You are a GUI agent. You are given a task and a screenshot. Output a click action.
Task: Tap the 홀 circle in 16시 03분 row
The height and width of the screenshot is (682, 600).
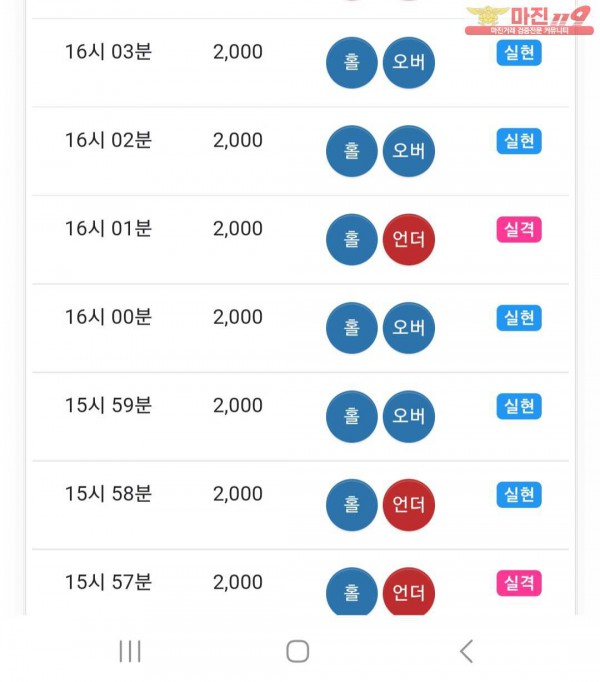352,63
